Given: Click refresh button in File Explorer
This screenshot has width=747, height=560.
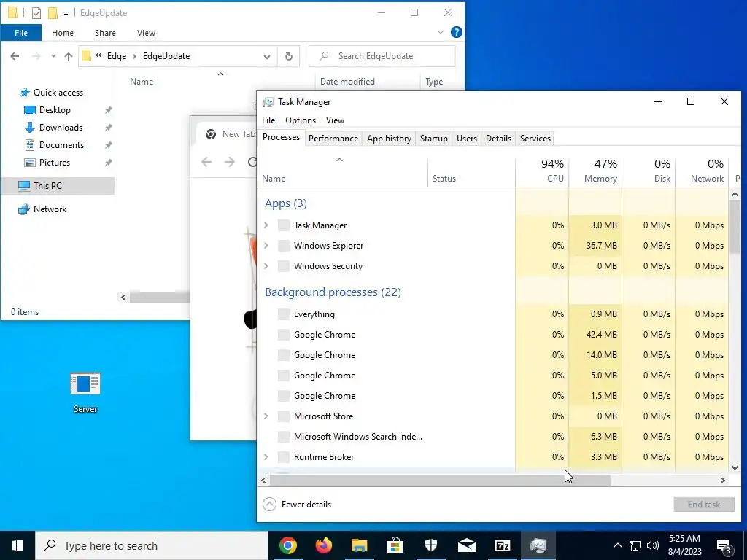Looking at the screenshot, I should point(289,56).
